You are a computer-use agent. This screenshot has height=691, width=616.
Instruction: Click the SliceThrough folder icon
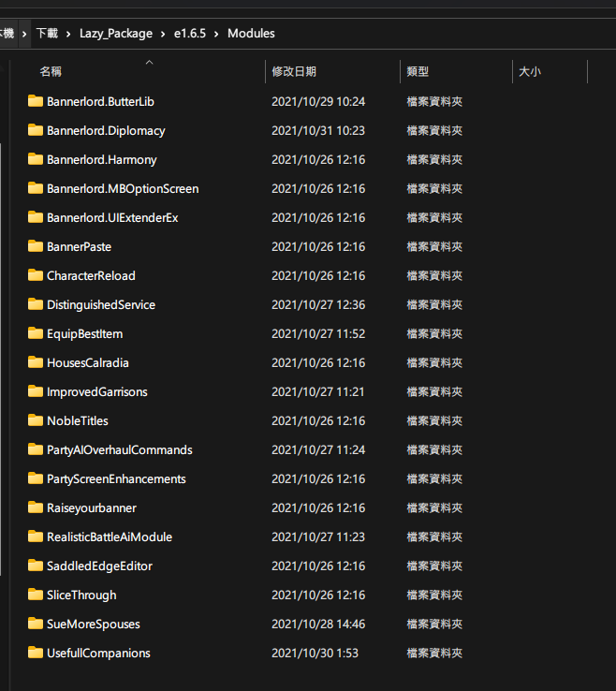[x=36, y=595]
